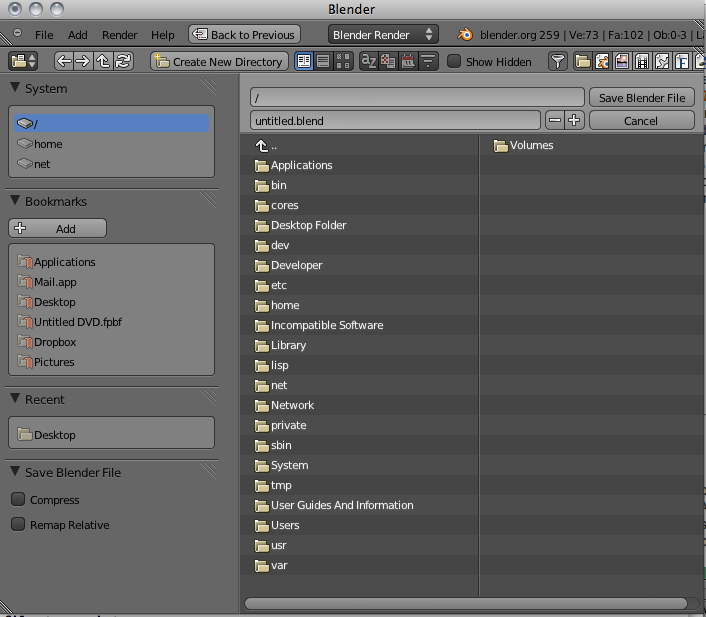Open the Untitled DVD.fpbf bookmark
706x617 pixels.
tap(111, 322)
